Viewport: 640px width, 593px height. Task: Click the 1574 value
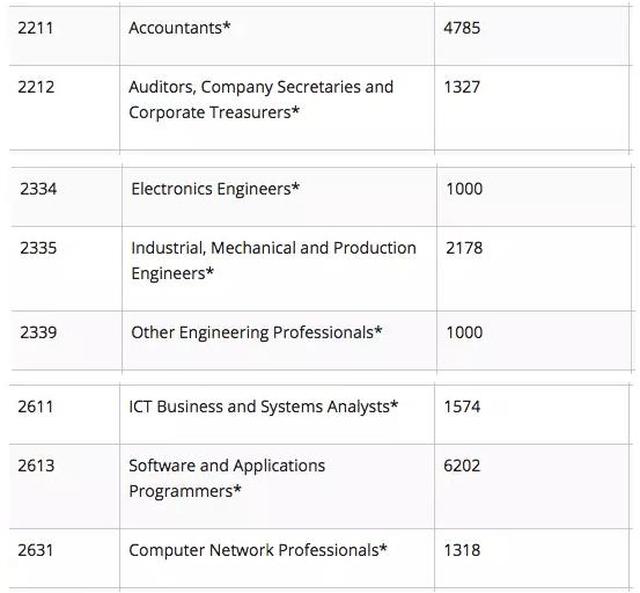[x=462, y=407]
